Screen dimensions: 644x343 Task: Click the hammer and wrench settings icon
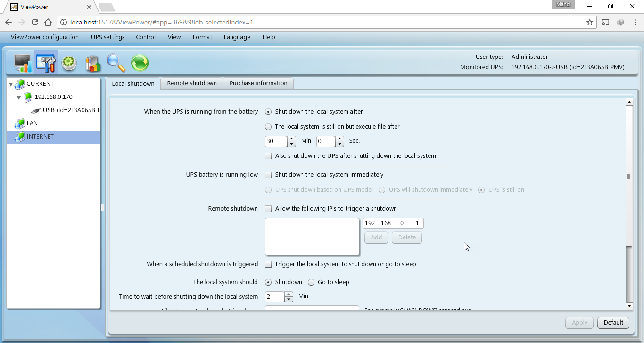(46, 63)
